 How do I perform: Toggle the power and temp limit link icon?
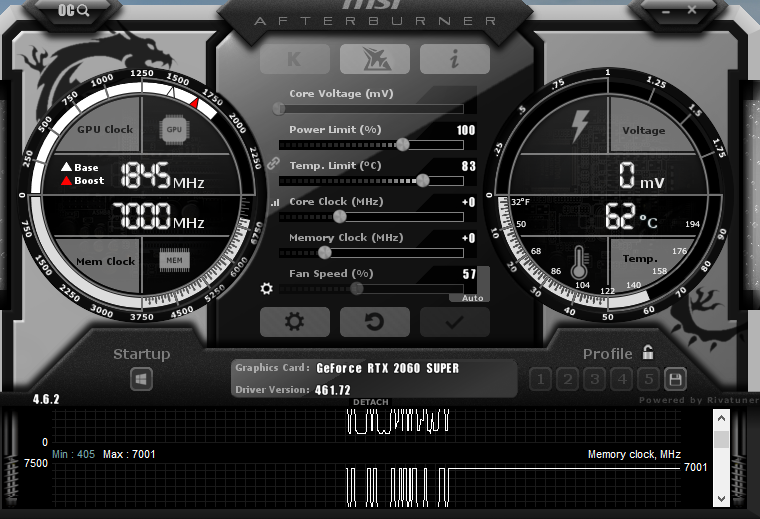pos(273,163)
